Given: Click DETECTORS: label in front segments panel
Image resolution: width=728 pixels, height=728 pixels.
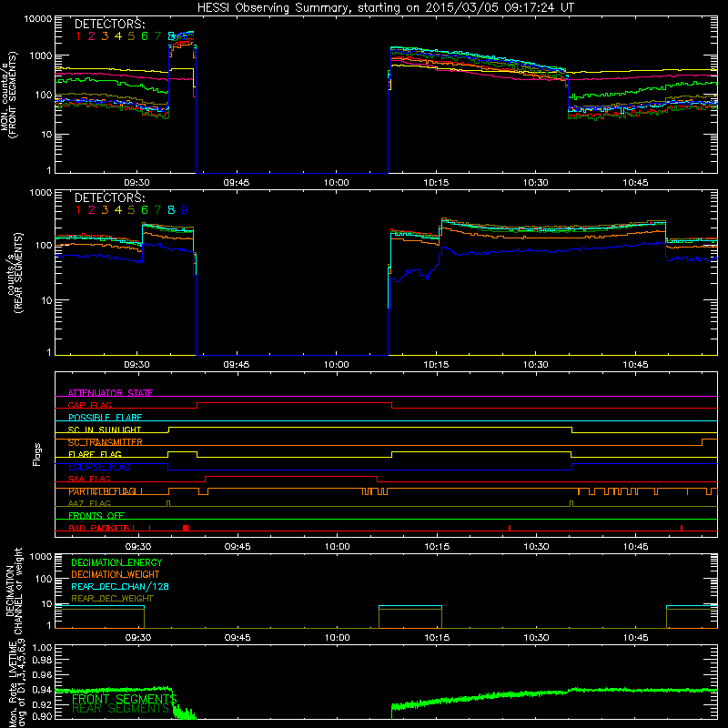Looking at the screenshot, I should pyautogui.click(x=109, y=24).
